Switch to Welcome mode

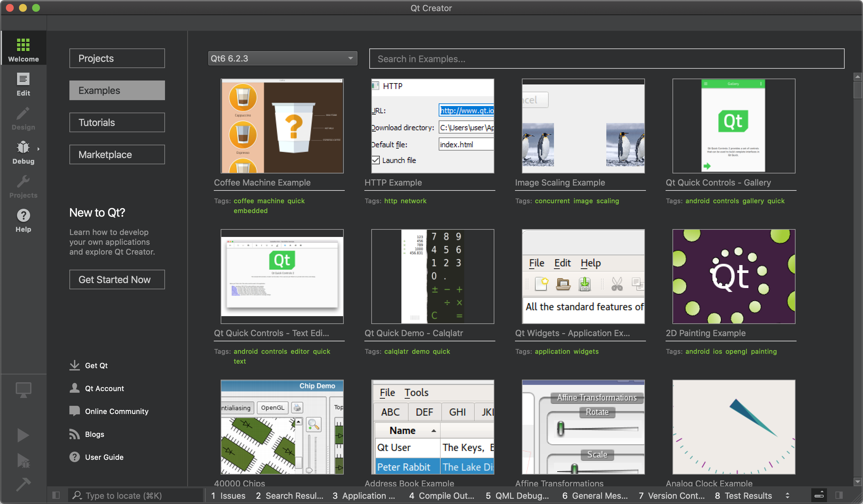pyautogui.click(x=23, y=48)
